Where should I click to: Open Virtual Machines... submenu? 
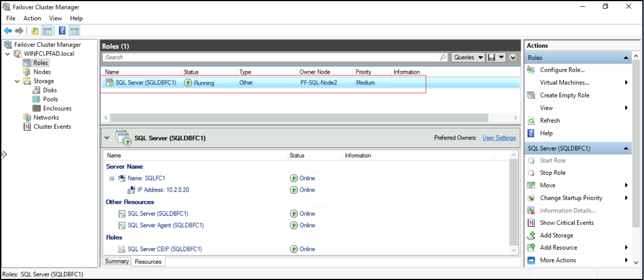click(x=565, y=83)
